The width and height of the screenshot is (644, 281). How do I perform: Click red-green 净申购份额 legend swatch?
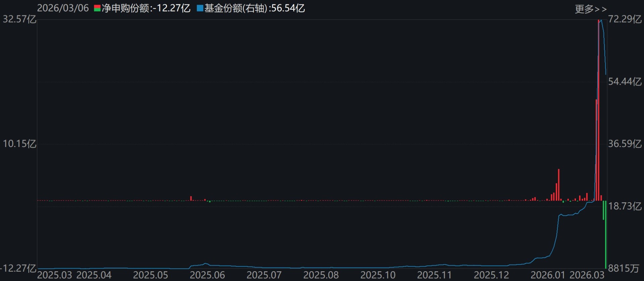pyautogui.click(x=97, y=8)
